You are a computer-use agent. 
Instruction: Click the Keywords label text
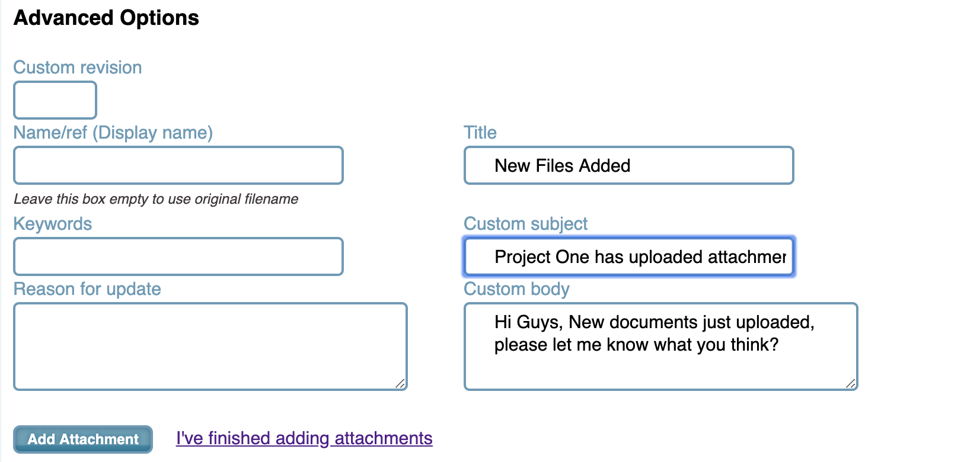[x=53, y=224]
